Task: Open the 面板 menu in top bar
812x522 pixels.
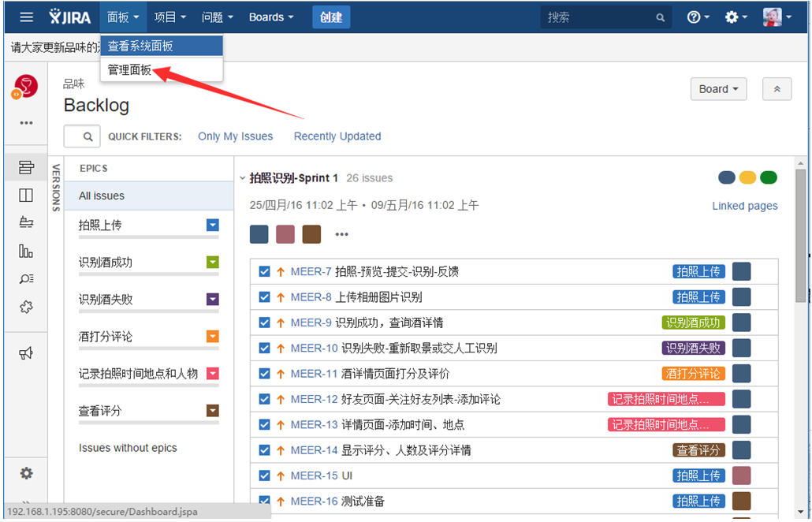Action: pyautogui.click(x=123, y=17)
